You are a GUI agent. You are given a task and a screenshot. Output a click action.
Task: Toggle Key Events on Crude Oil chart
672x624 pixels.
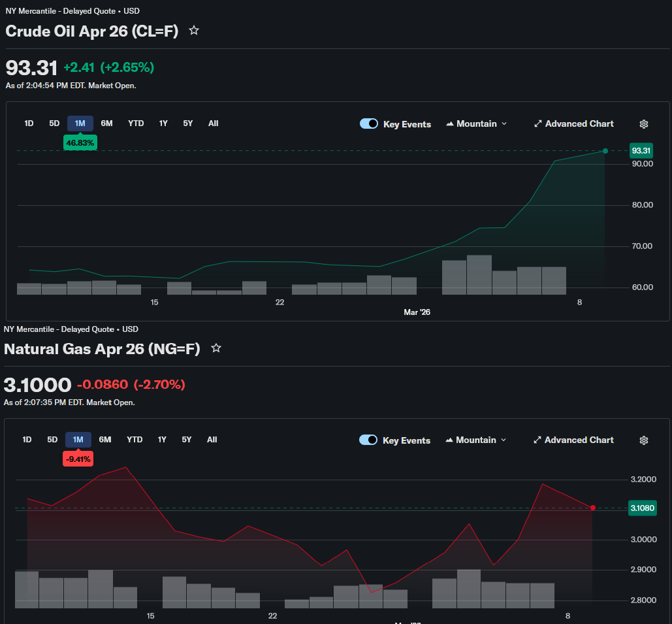point(368,123)
